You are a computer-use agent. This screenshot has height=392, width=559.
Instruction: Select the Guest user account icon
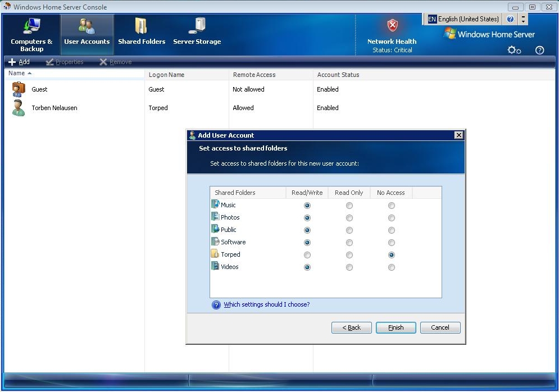[x=19, y=89]
